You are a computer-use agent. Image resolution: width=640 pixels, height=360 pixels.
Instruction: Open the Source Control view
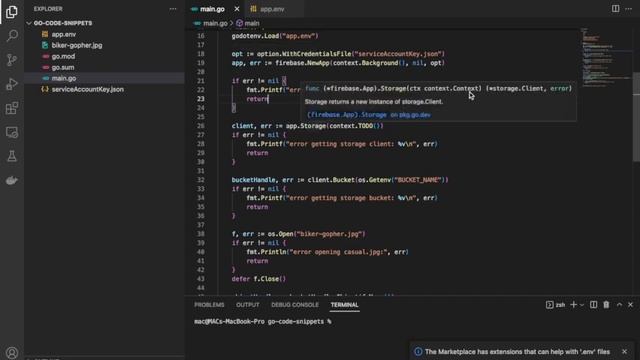(12, 60)
